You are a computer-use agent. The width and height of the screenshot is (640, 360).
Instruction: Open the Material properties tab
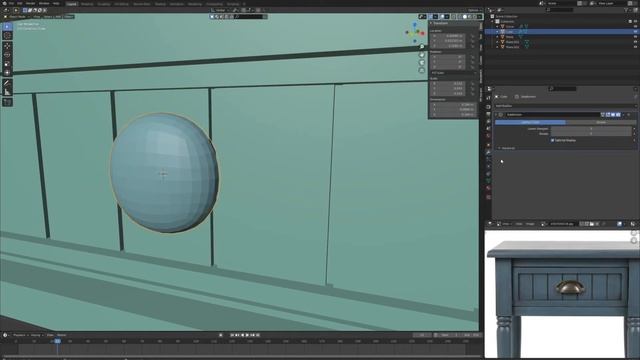[x=488, y=189]
